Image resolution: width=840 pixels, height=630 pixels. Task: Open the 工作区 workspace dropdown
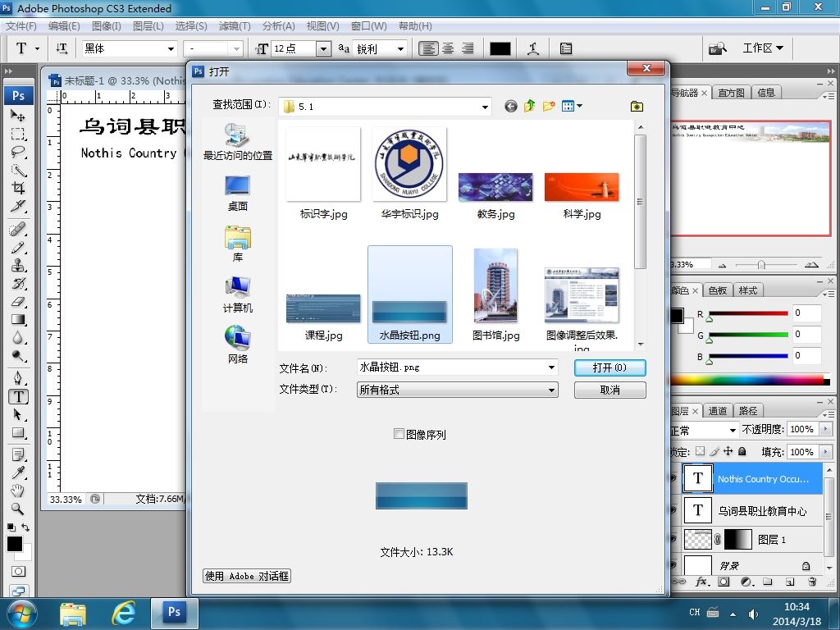(763, 48)
